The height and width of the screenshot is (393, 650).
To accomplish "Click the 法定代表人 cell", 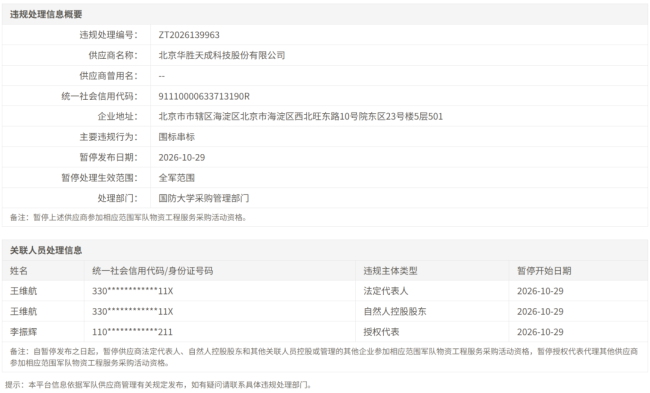I will click(386, 291).
